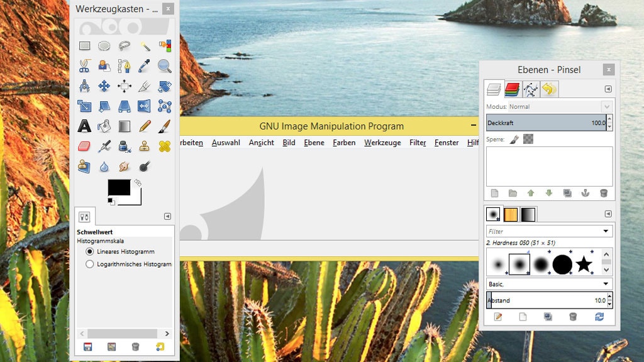Select the Dodge/Burn tool
Image resolution: width=644 pixels, height=362 pixels.
[144, 166]
